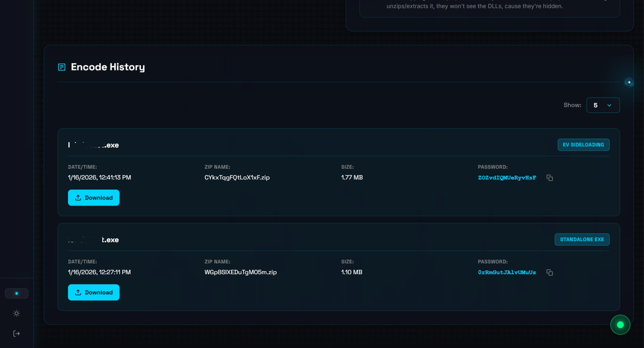This screenshot has width=644, height=348.
Task: Click the Encode History list icon
Action: pos(62,67)
